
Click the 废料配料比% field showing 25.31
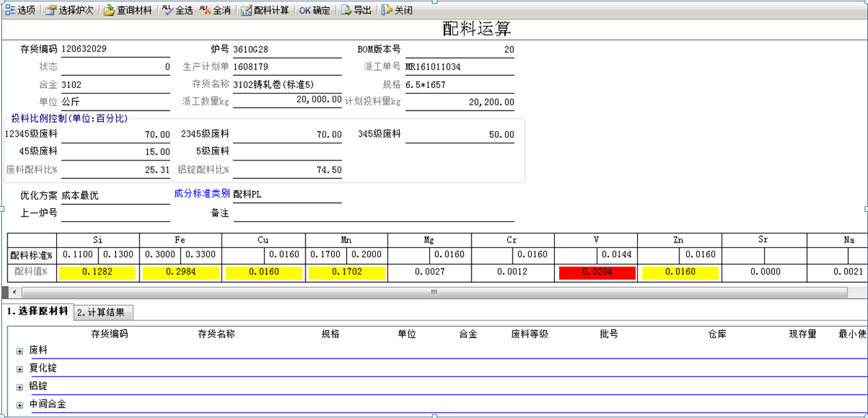pyautogui.click(x=116, y=170)
